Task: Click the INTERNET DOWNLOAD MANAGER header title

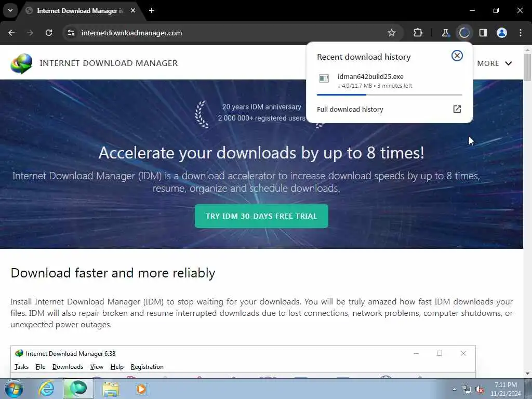Action: click(x=109, y=63)
